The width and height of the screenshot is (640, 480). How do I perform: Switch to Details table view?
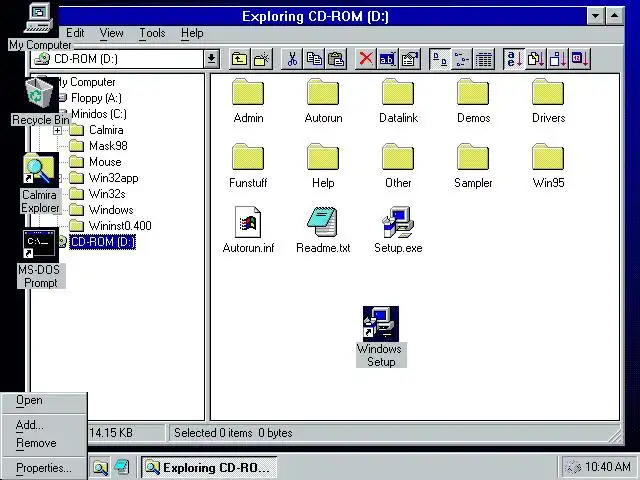pos(484,60)
